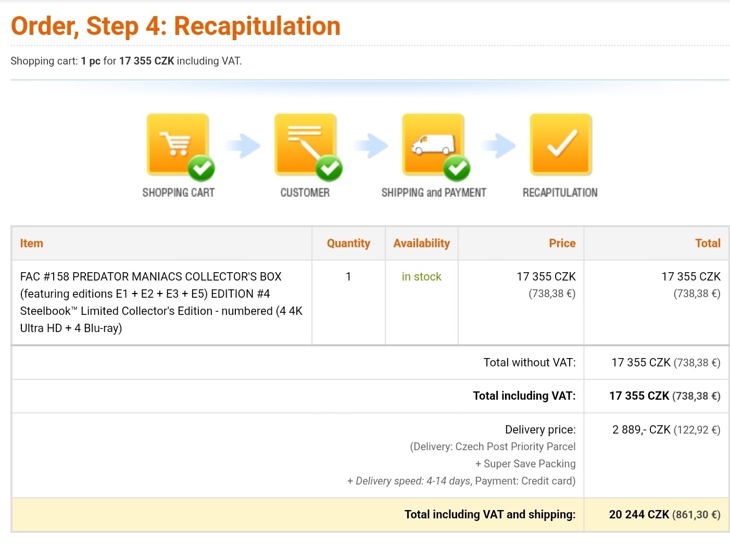The image size is (730, 560).
Task: Click the SHIPPING and PAYMENT step label
Action: click(x=434, y=193)
